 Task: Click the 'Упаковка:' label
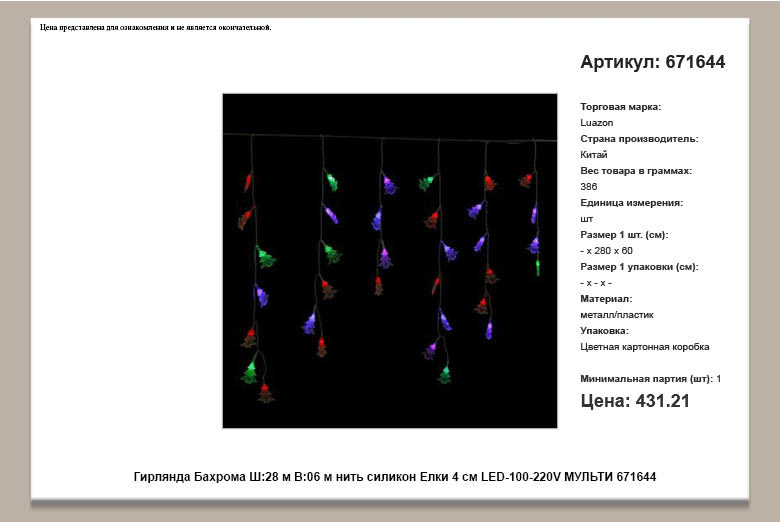tap(604, 331)
